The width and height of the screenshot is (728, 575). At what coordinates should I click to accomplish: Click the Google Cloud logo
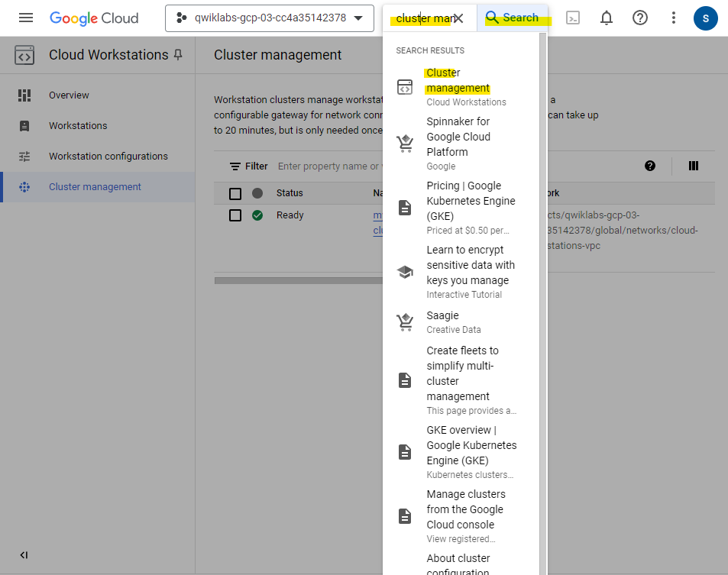point(94,18)
